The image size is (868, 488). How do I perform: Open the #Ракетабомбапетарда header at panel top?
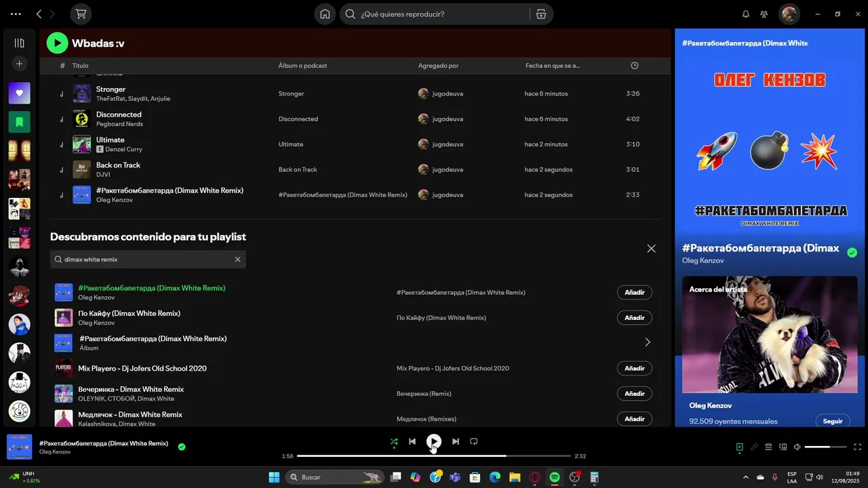tap(745, 43)
